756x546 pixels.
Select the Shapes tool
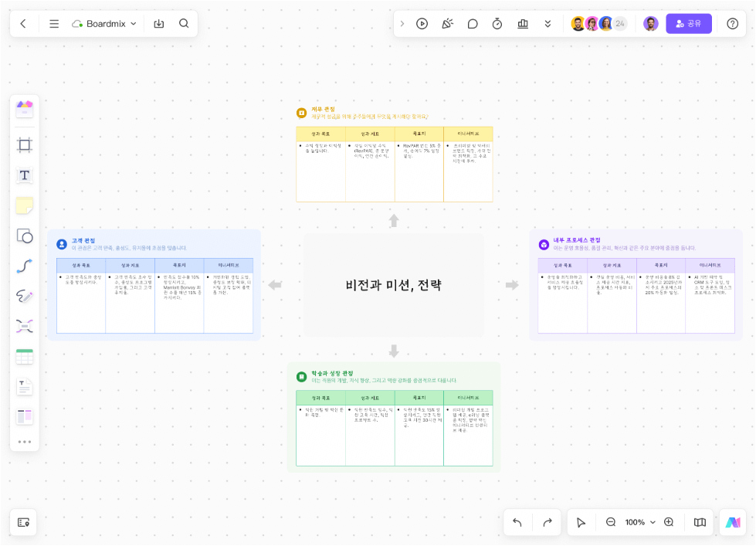tap(25, 236)
